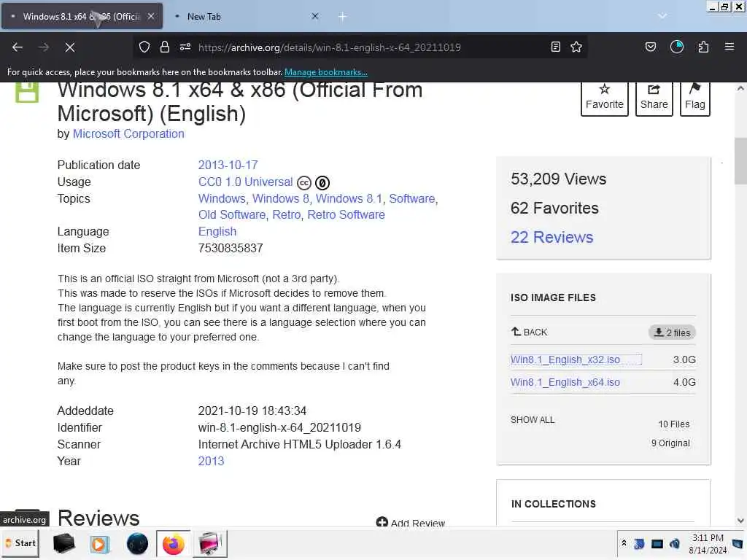Open the Windows 8 topic link

tap(281, 198)
